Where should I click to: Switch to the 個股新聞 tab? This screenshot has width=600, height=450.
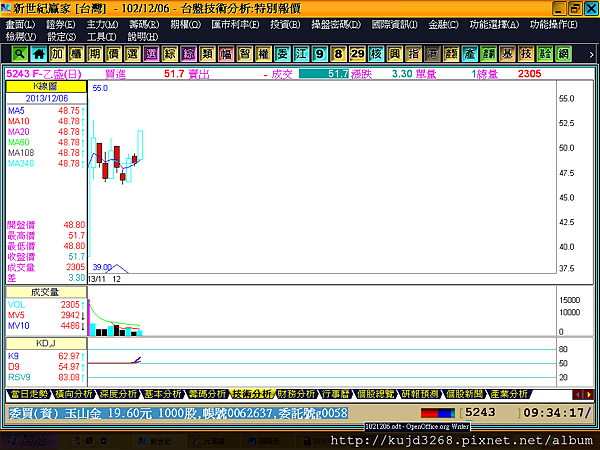(464, 394)
